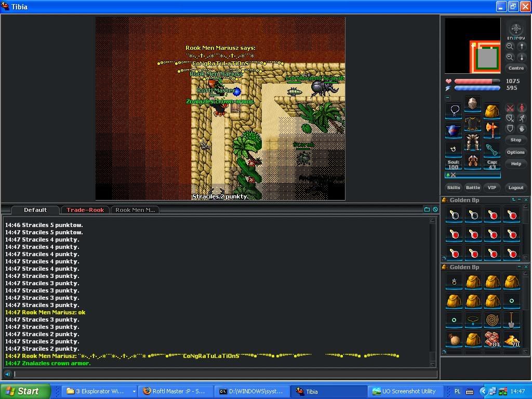Click the gold coins stack of 70
The height and width of the screenshot is (399, 532).
click(511, 339)
